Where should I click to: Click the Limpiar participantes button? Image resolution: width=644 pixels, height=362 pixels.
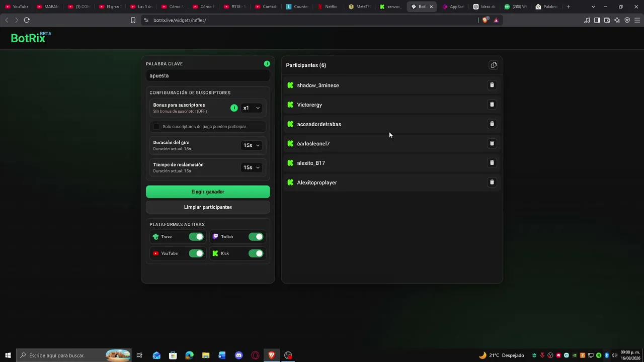coord(208,207)
